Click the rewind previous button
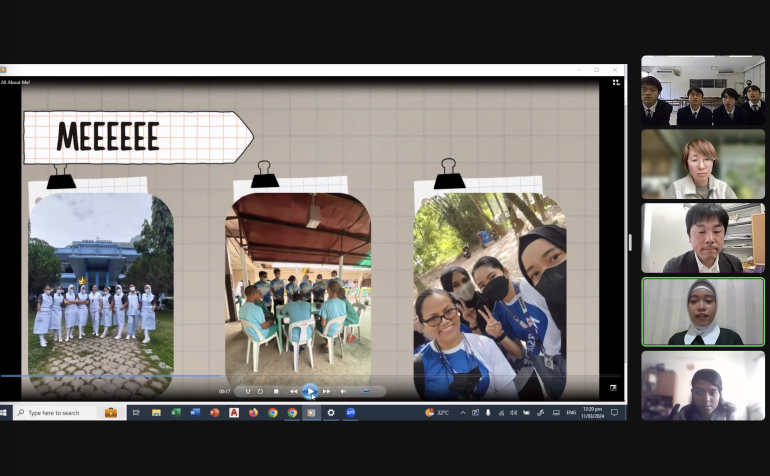 (293, 391)
